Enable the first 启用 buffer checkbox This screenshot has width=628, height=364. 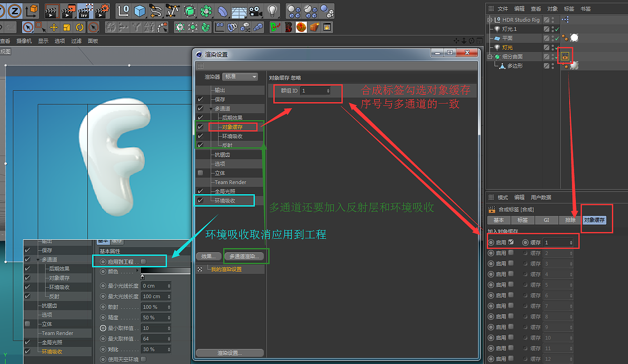pos(511,242)
